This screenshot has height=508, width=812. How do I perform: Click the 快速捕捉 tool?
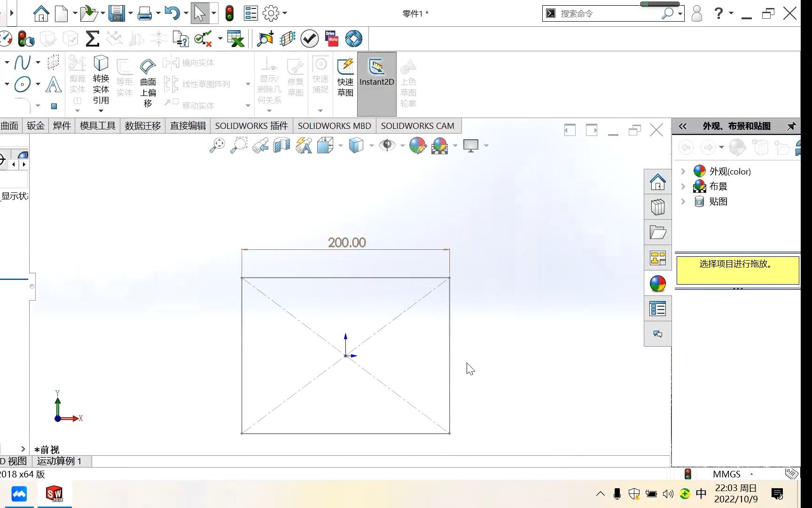pos(320,80)
